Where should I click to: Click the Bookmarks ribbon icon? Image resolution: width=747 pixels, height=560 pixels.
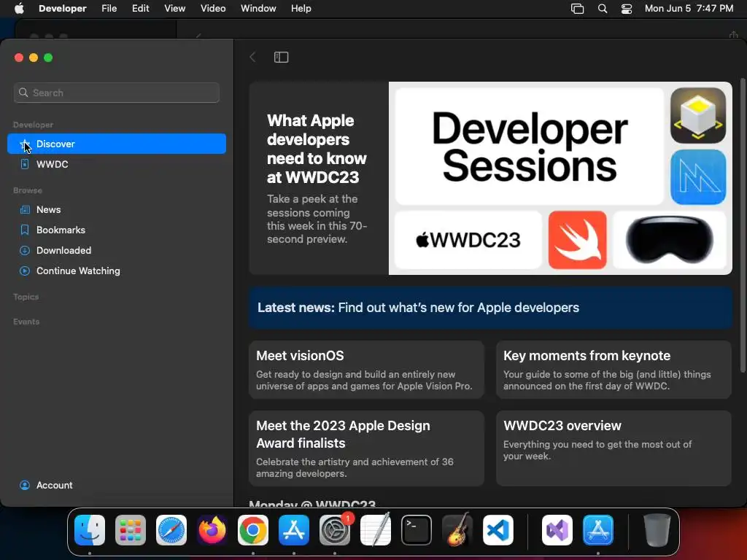tap(25, 230)
